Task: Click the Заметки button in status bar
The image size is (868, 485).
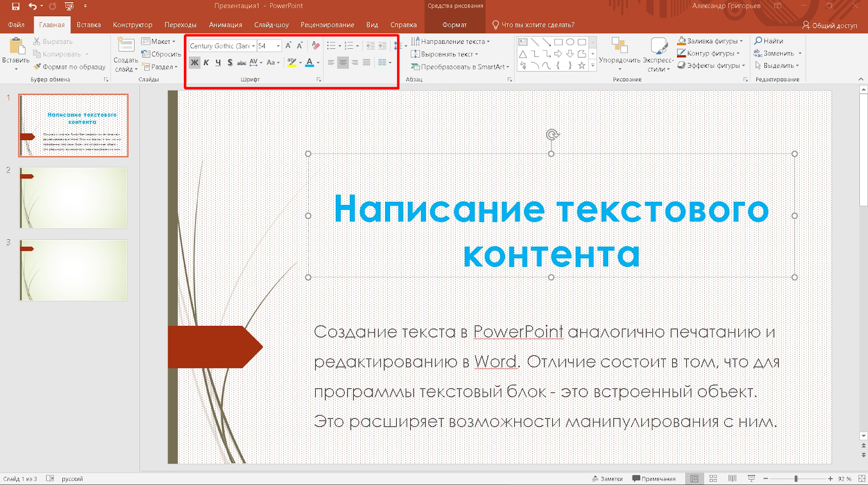Action: point(608,478)
